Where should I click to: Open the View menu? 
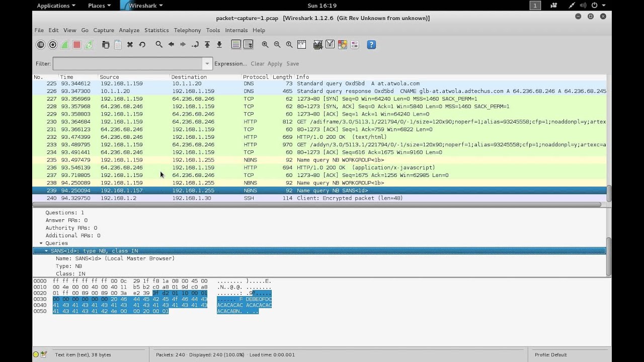point(70,30)
